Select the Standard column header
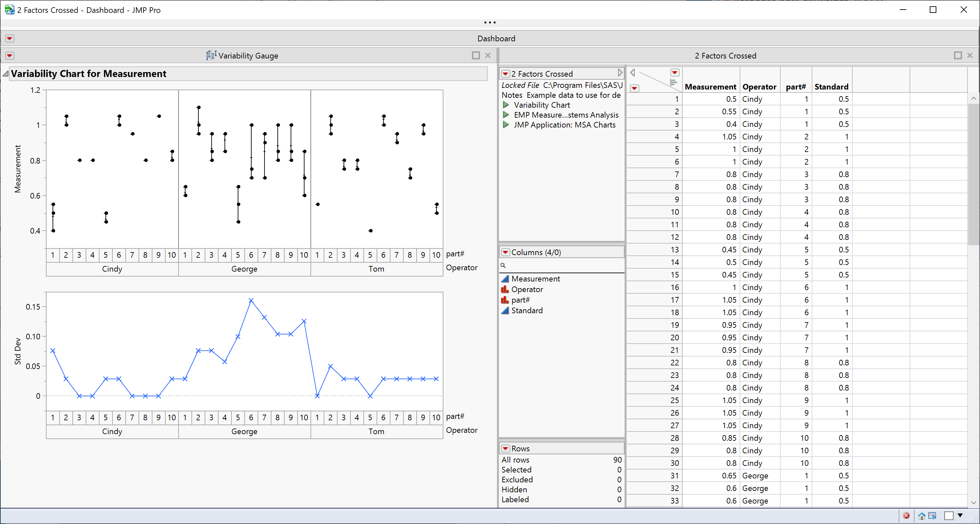The image size is (980, 524). 831,87
